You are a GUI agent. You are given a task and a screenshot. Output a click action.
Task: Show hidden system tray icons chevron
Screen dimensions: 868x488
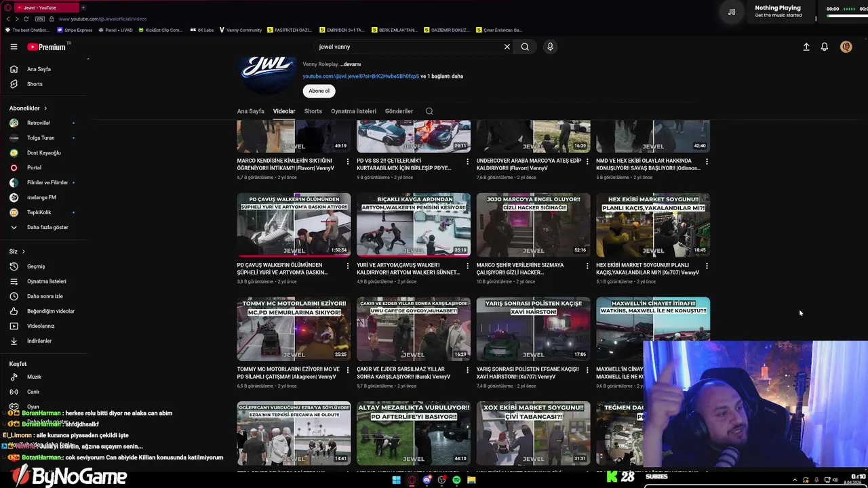(795, 480)
